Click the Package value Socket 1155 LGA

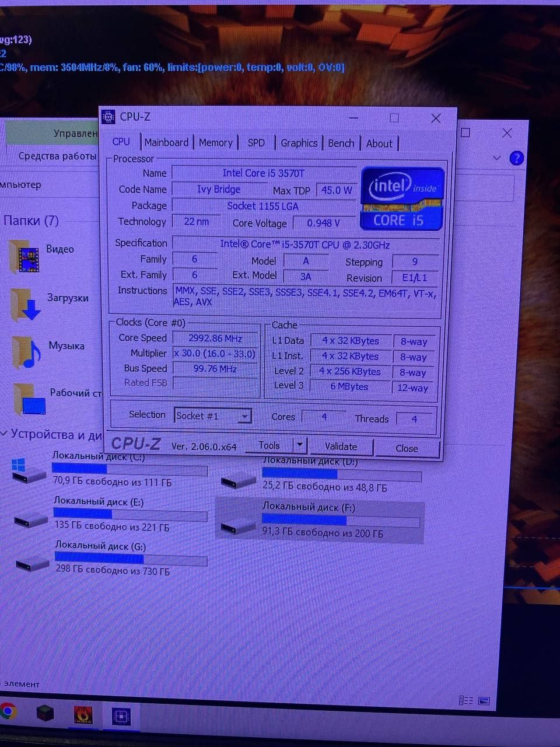click(x=262, y=206)
